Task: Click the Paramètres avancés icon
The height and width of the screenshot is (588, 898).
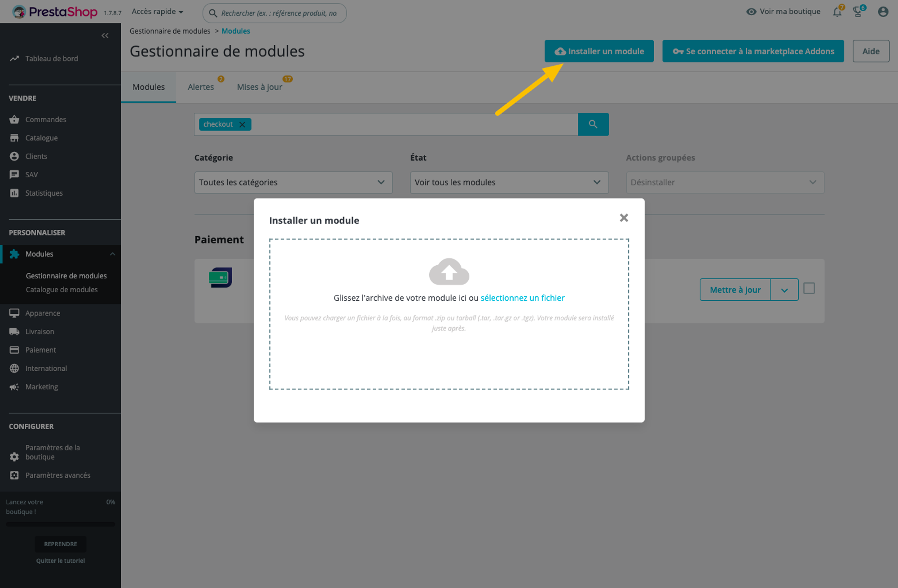Action: (14, 475)
